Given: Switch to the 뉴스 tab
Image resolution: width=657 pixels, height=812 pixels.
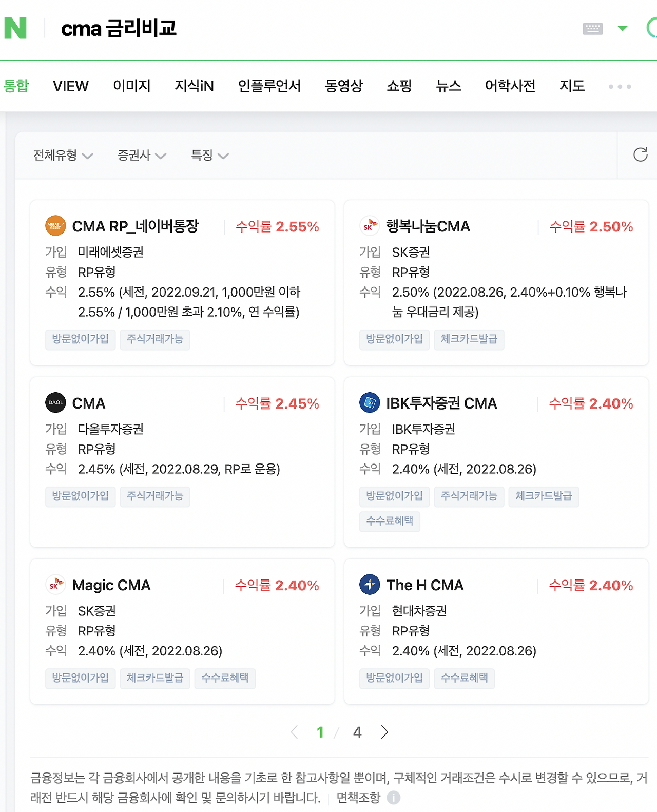Looking at the screenshot, I should point(448,86).
